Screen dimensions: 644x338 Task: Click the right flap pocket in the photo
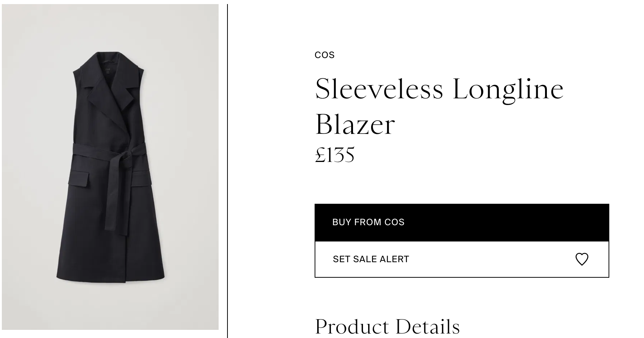[x=141, y=179]
